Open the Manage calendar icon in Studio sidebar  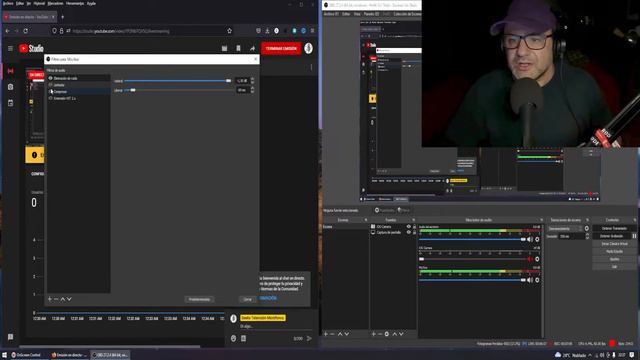(11, 103)
